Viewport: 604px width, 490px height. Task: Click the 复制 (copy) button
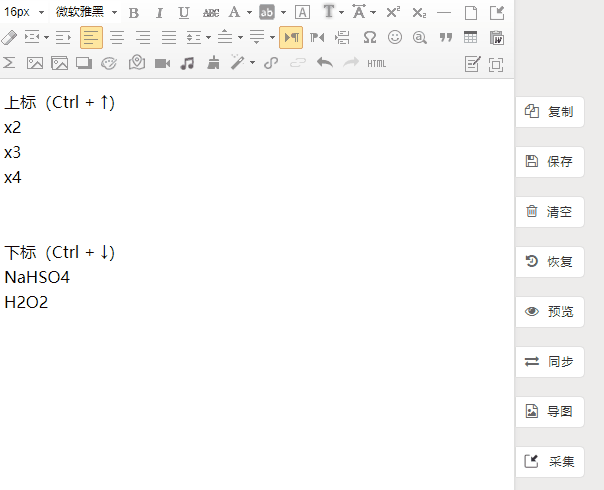549,112
